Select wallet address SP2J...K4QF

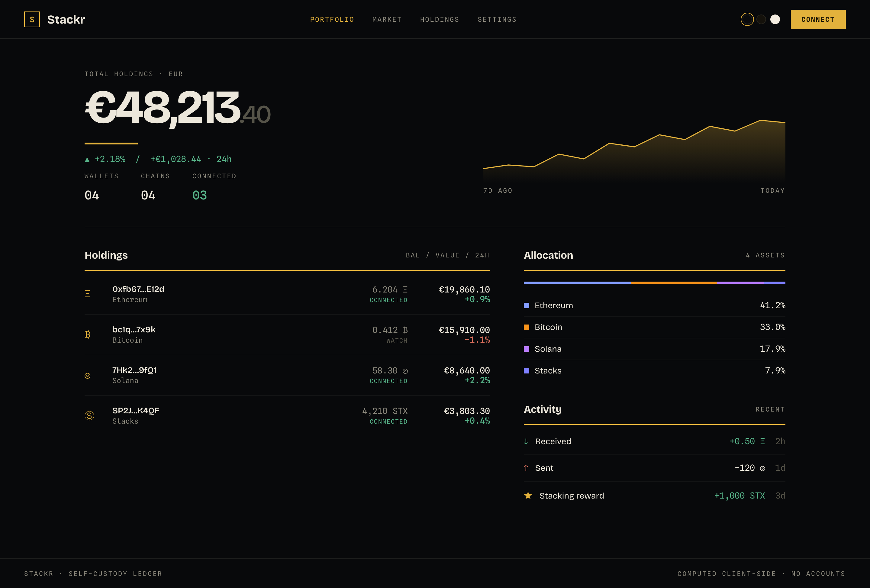click(136, 410)
